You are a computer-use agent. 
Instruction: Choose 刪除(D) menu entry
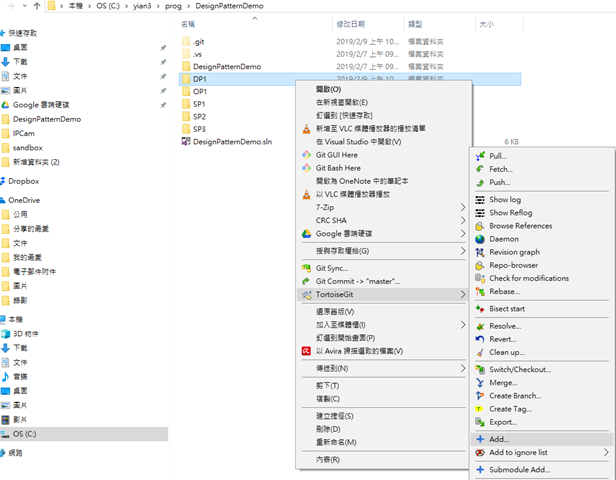[x=328, y=429]
